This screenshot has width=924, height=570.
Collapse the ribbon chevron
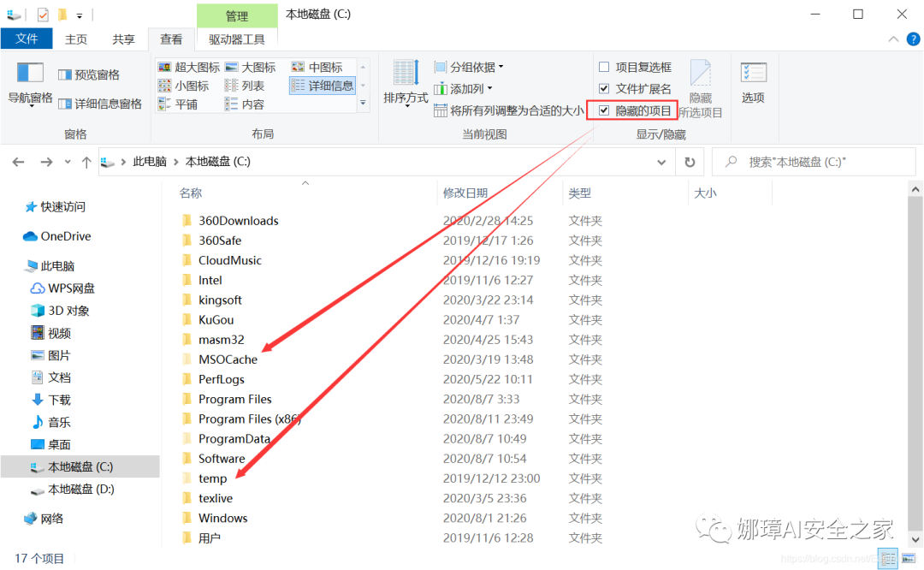point(893,39)
